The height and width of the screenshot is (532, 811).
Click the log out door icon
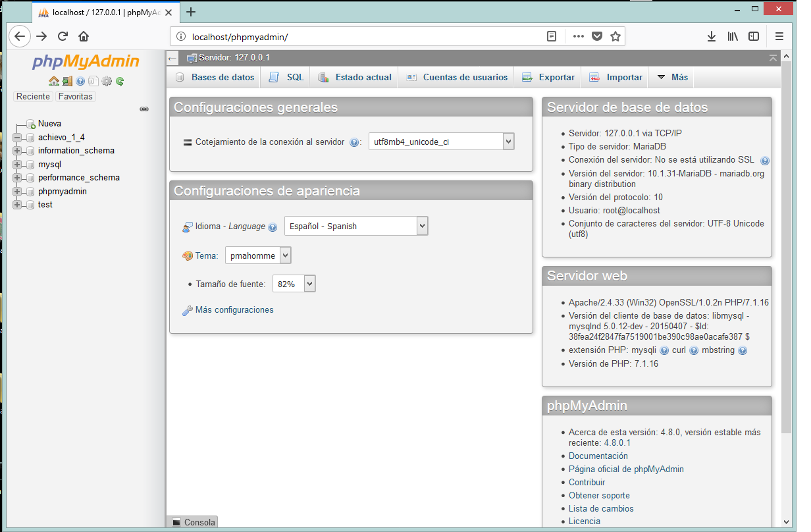pos(67,82)
